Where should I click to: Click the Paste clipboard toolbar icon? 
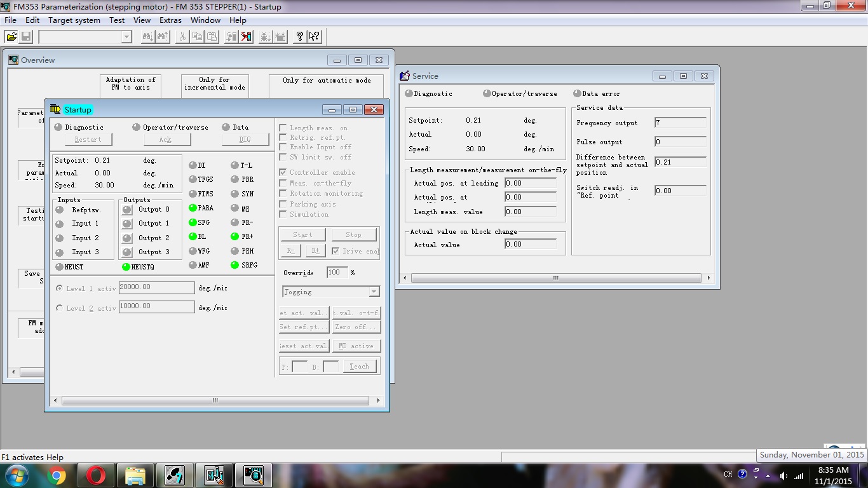tap(212, 37)
